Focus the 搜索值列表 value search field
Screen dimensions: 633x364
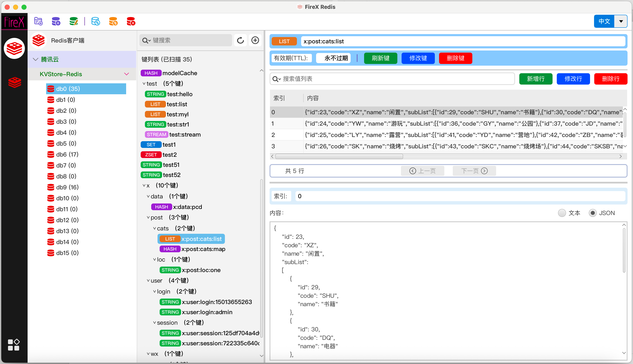(392, 79)
